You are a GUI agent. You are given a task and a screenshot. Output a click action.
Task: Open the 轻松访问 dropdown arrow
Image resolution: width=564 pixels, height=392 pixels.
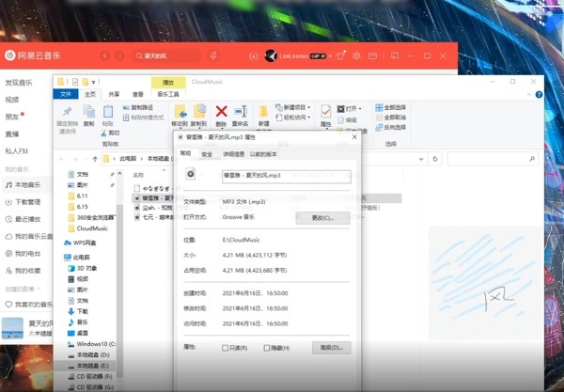pos(308,118)
